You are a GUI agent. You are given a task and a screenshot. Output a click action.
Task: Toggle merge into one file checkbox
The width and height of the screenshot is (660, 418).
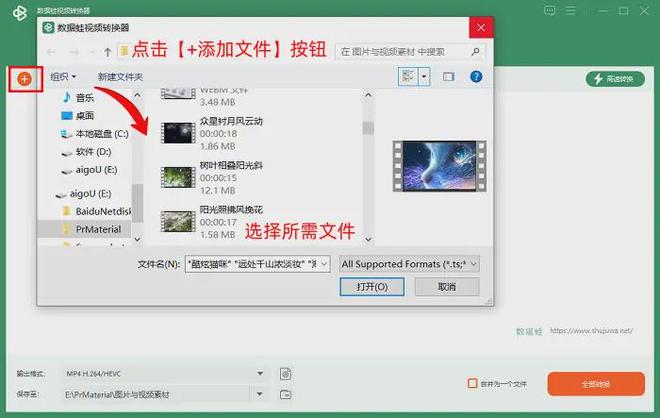point(473,383)
